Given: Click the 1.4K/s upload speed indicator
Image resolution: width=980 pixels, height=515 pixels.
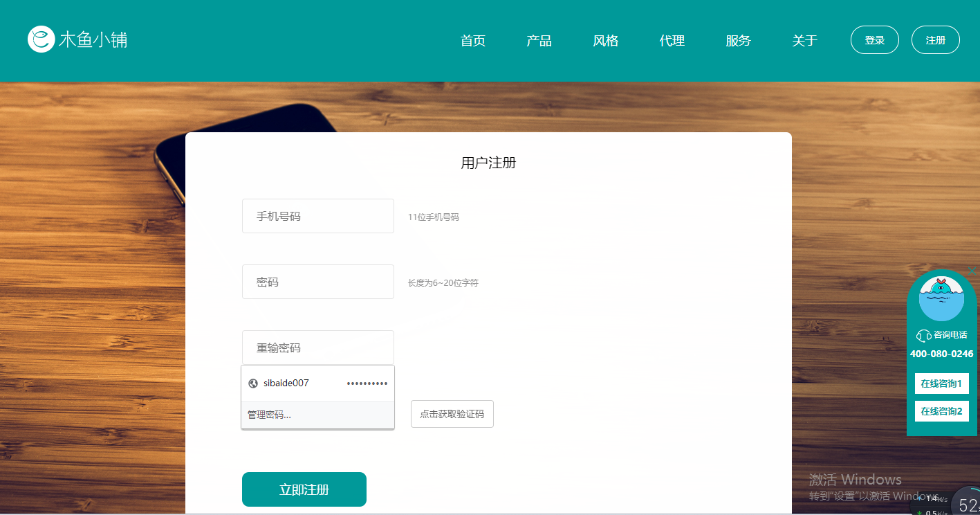Looking at the screenshot, I should pyautogui.click(x=930, y=498).
